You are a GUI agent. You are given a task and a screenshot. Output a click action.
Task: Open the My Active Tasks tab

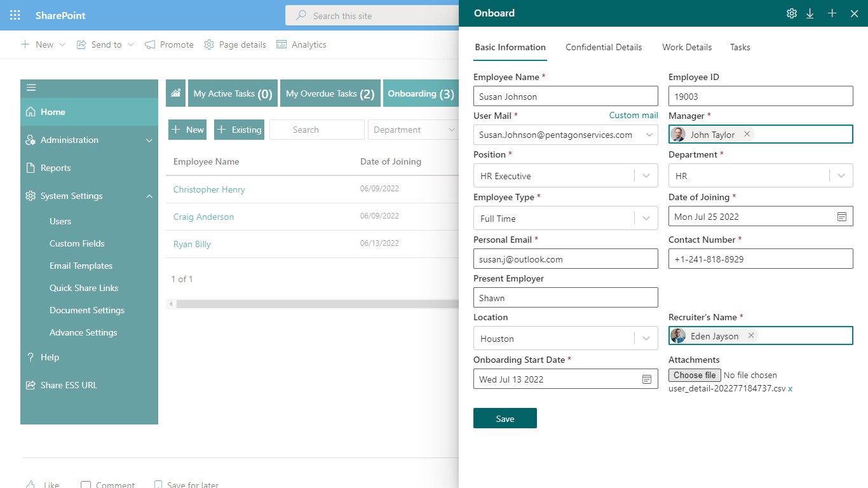233,93
